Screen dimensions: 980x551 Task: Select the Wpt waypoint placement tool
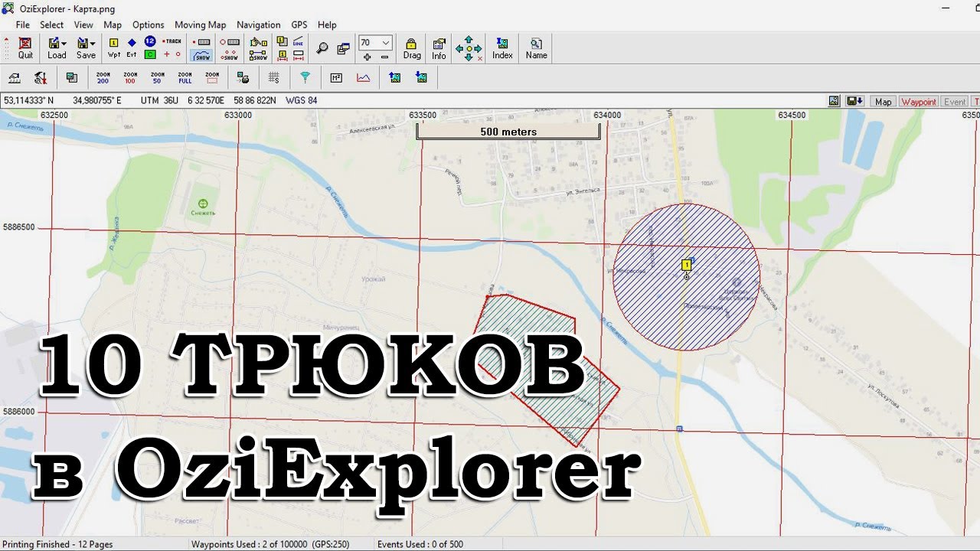(114, 47)
